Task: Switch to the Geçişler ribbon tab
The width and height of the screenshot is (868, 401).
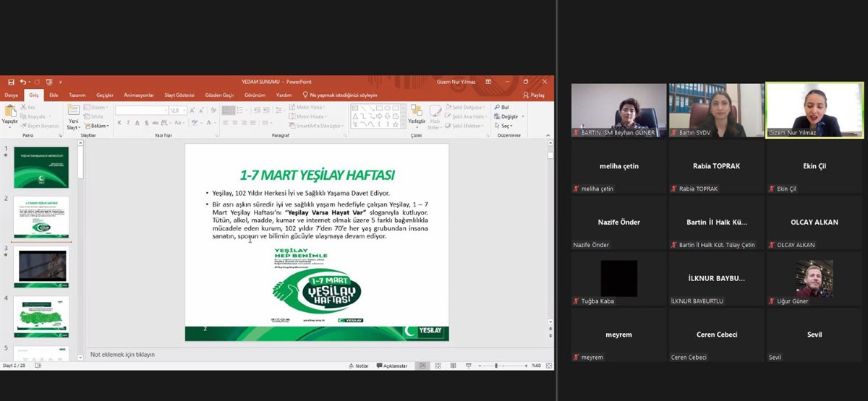Action: (x=105, y=95)
